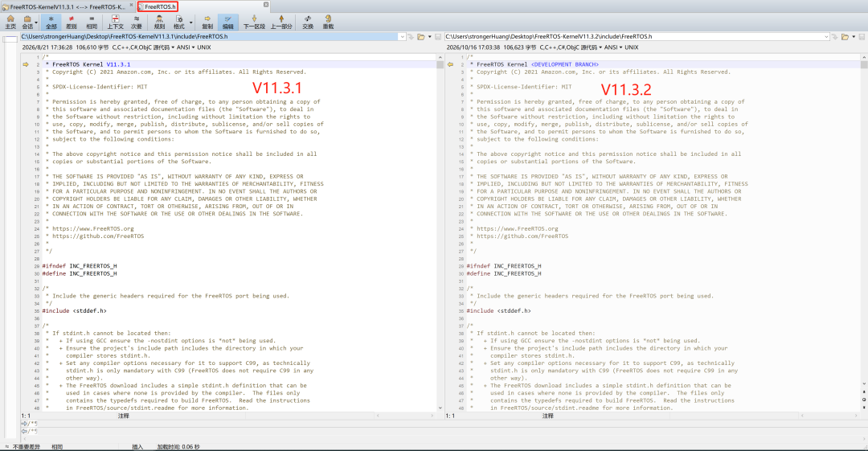Toggle the 编辑 (Edit) mode button
The image size is (868, 451).
click(x=227, y=23)
